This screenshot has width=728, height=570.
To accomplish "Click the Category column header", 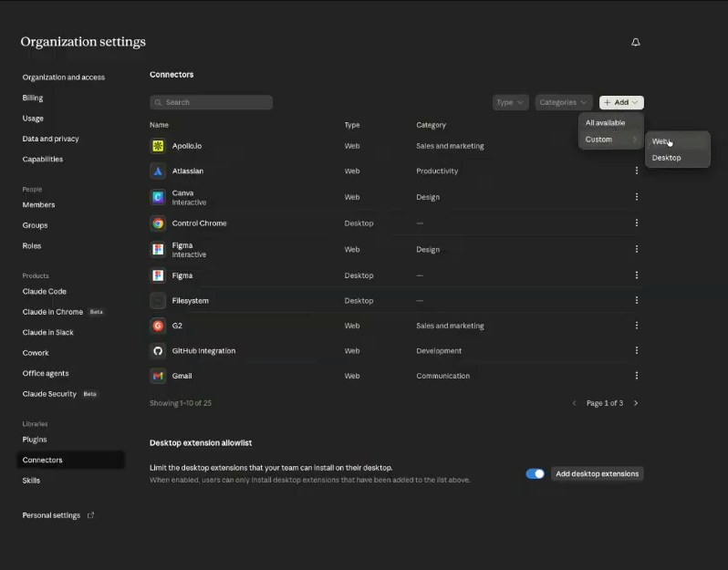I will pyautogui.click(x=431, y=125).
